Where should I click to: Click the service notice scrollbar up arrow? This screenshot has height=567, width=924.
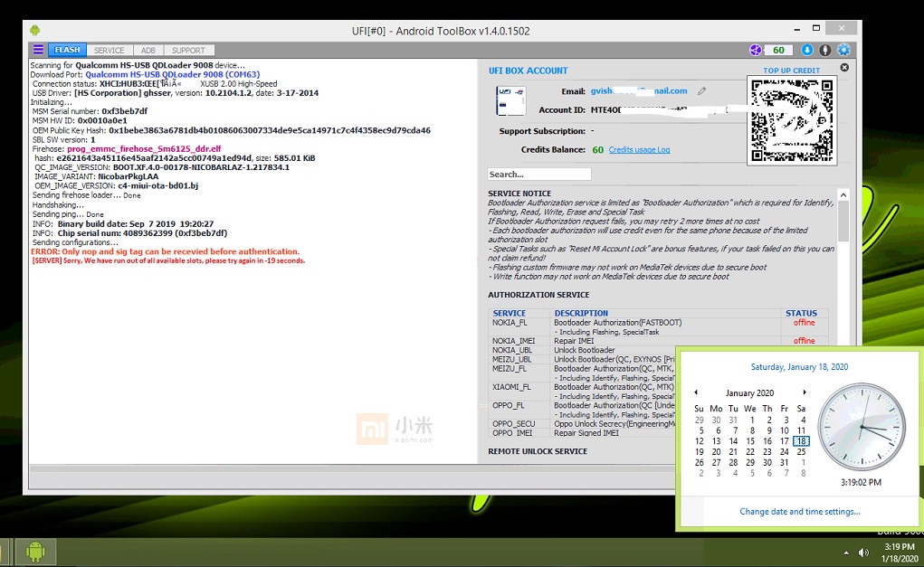tap(843, 195)
